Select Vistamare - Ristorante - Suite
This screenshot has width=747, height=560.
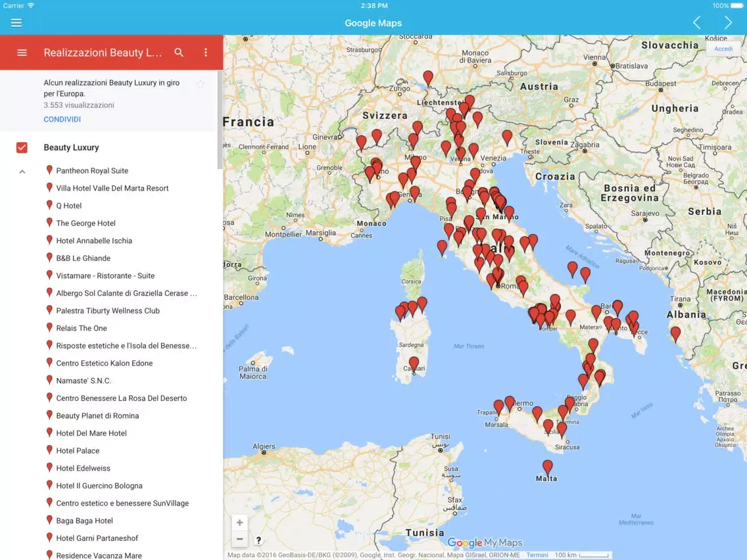(x=105, y=275)
